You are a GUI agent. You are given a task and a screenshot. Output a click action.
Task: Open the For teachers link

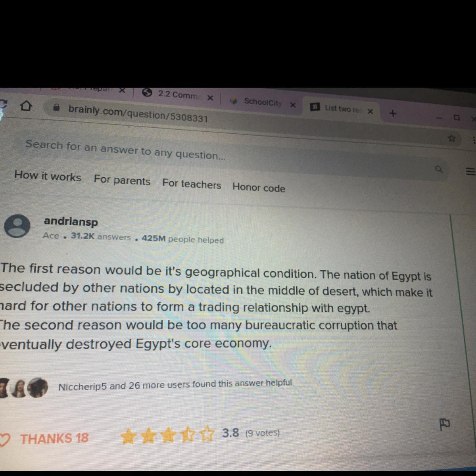[192, 184]
